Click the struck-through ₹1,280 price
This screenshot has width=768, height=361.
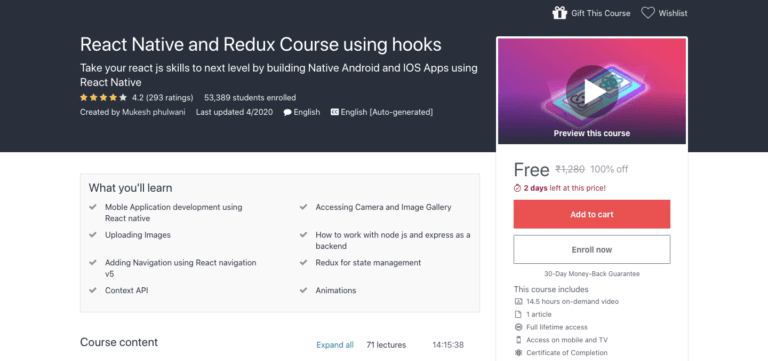click(x=570, y=169)
